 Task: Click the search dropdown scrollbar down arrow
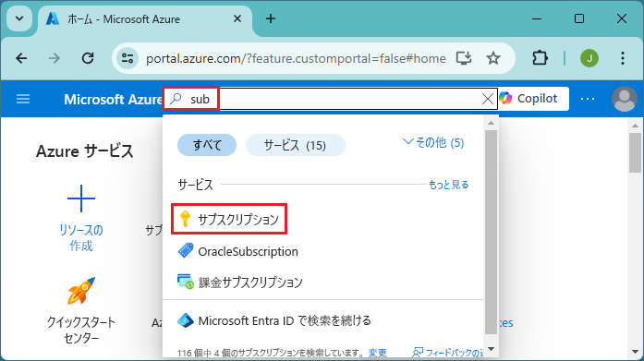click(x=491, y=350)
